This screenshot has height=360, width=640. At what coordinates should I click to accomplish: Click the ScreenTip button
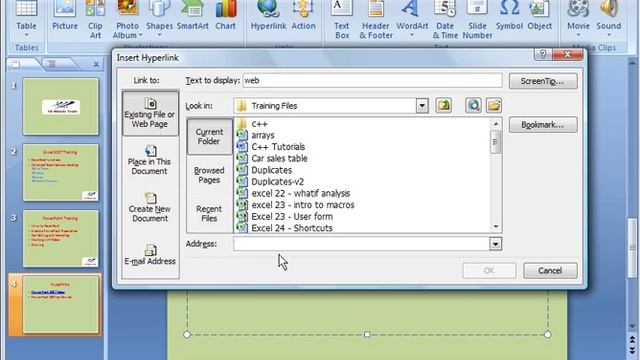point(543,81)
